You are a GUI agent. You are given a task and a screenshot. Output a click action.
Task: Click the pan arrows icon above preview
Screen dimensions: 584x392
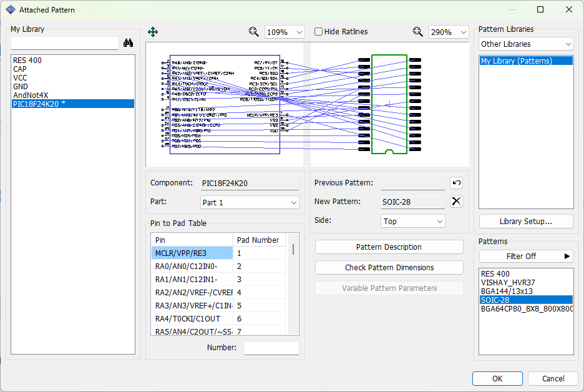[x=153, y=32]
